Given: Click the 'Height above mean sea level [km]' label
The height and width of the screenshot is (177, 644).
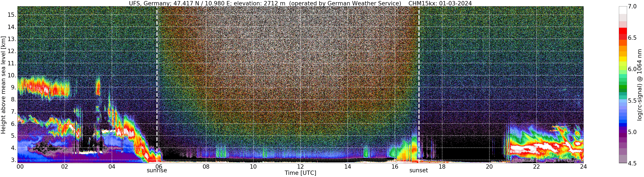Looking at the screenshot, I should [3, 85].
